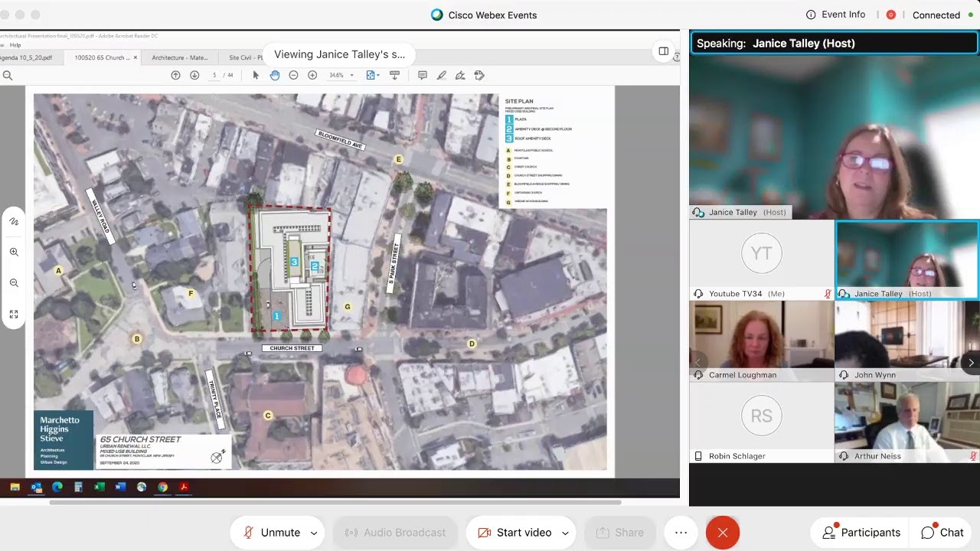Click the Viewing Janice Talley's screen label
This screenshot has height=551, width=980.
[339, 54]
